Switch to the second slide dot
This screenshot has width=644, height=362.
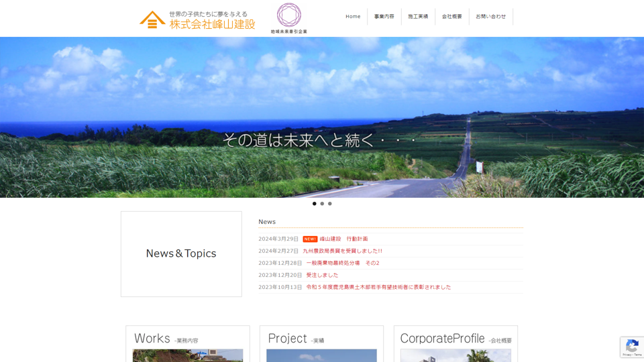coord(322,204)
